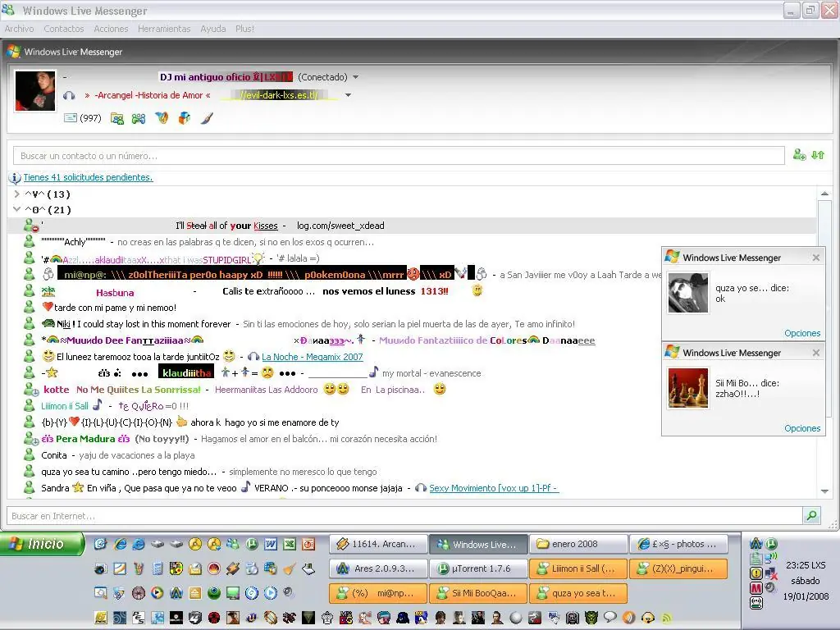Select the Hasbuna contact row
The height and width of the screenshot is (630, 840).
tap(336, 291)
